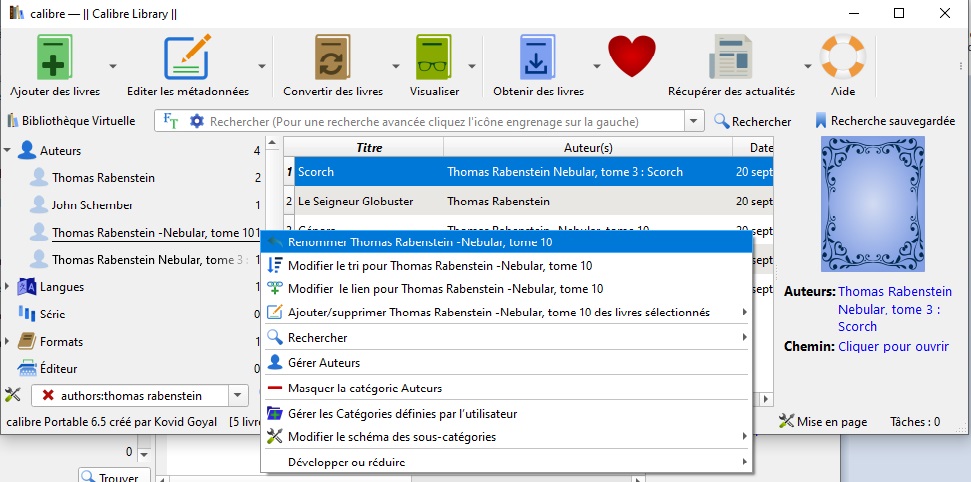Open advanced search gear icon
971x482 pixels.
coord(196,121)
